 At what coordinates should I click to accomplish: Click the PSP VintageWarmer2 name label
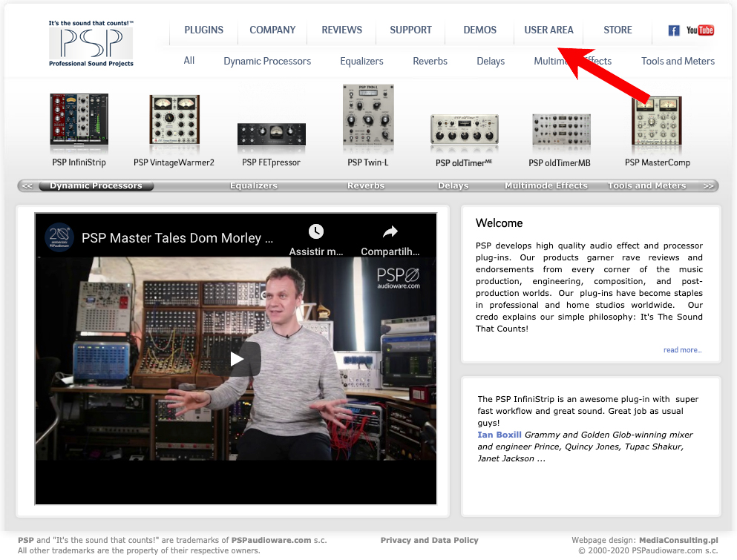pos(174,162)
